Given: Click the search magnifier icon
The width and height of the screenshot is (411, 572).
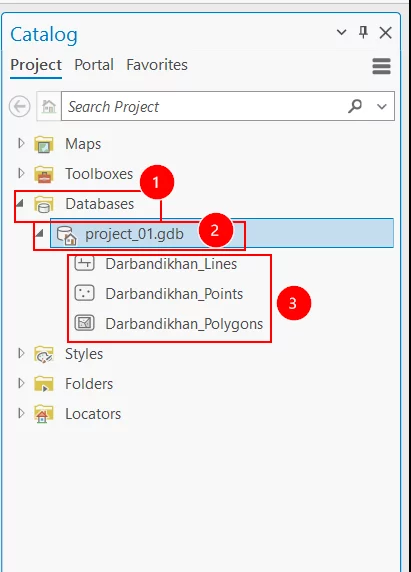Looking at the screenshot, I should pyautogui.click(x=355, y=106).
